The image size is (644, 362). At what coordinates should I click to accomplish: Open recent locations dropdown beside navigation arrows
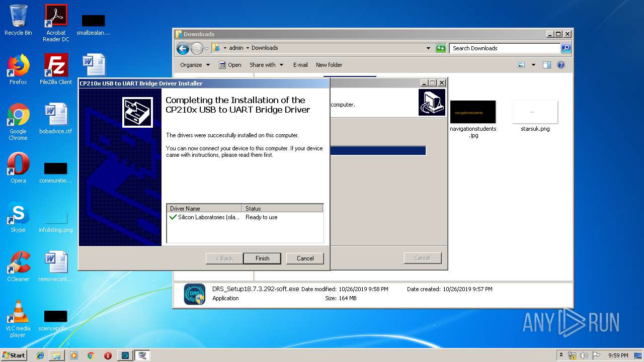click(x=206, y=49)
